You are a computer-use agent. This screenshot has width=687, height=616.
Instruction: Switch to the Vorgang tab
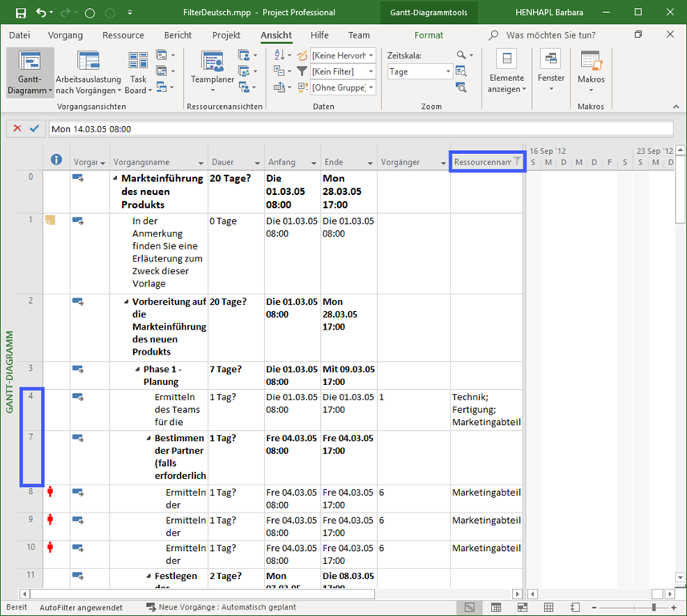(65, 35)
